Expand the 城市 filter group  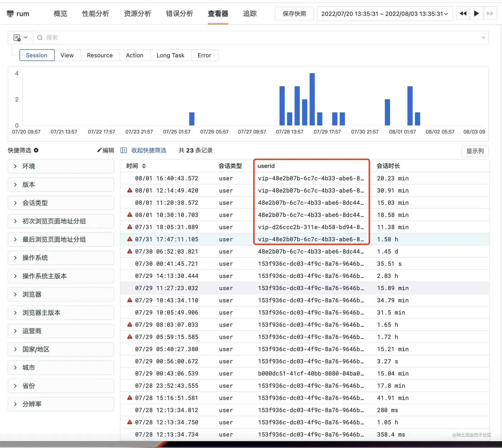click(61, 367)
